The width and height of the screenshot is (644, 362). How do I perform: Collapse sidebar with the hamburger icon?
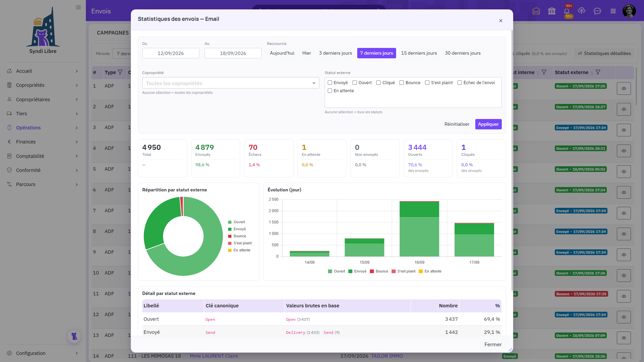point(78,7)
